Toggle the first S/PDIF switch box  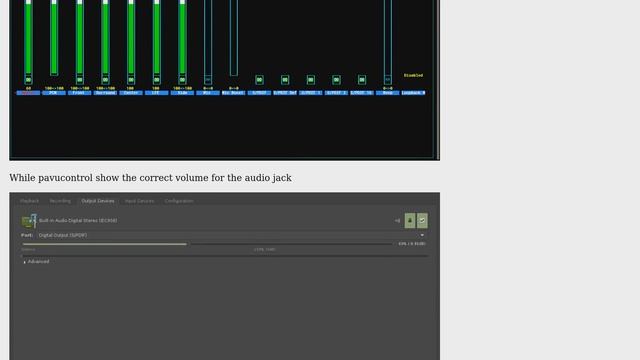[259, 80]
